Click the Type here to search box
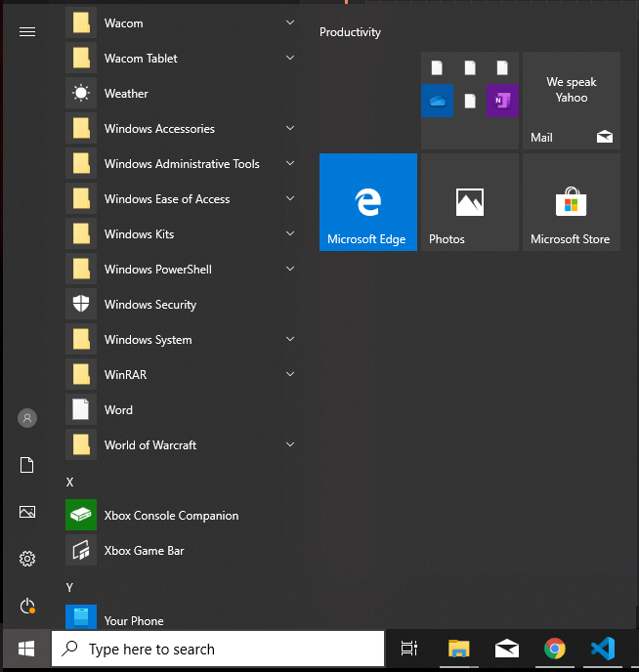The image size is (639, 672). [x=218, y=649]
